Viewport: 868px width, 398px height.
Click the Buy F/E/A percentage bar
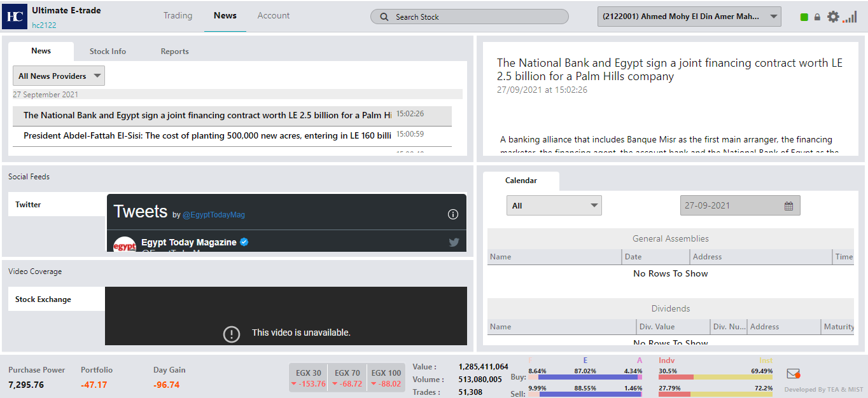click(585, 377)
